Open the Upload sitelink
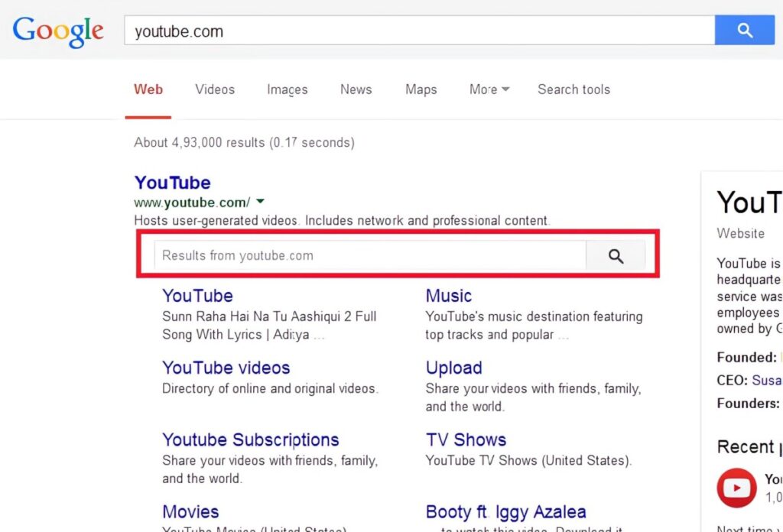This screenshot has width=783, height=532. coord(453,368)
